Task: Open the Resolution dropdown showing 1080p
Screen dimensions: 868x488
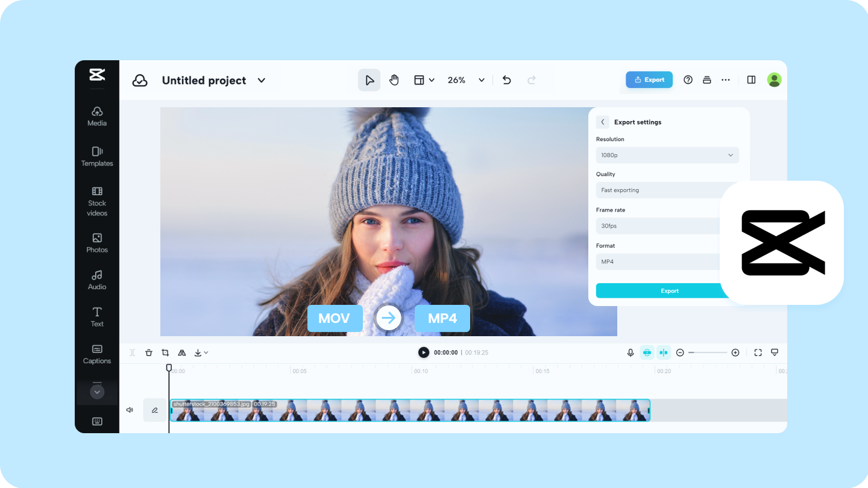Action: click(667, 155)
